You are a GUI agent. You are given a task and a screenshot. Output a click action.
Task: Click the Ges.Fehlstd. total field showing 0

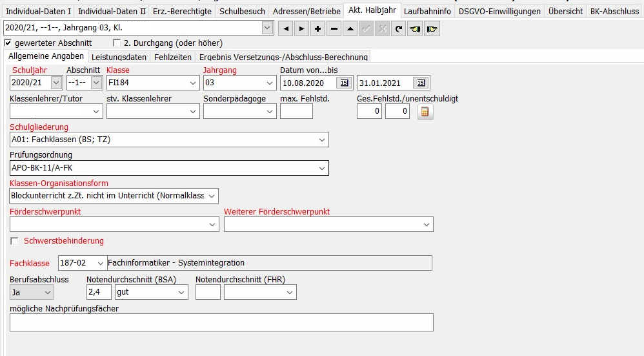tap(369, 111)
